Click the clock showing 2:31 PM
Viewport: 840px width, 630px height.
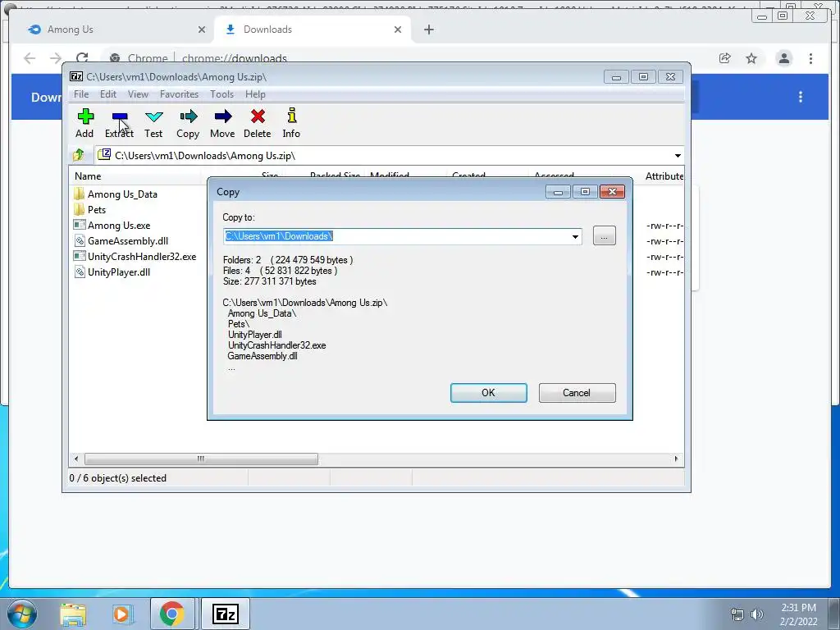tap(798, 608)
